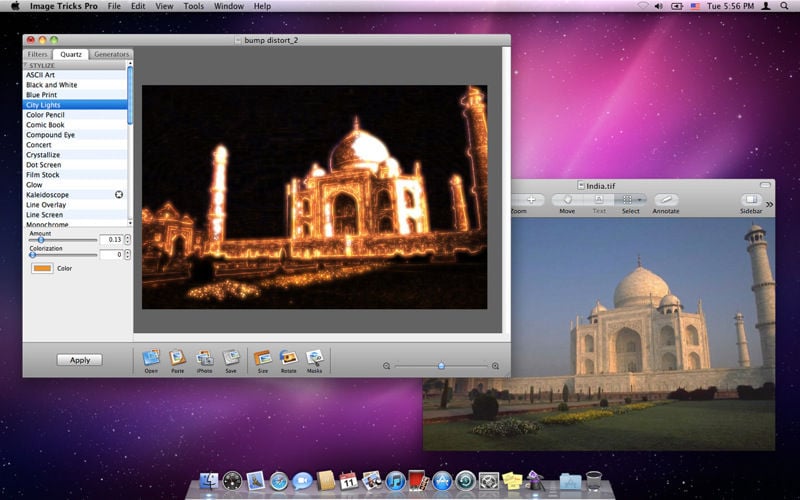
Task: Select the Comic Book filter
Action: coord(75,124)
